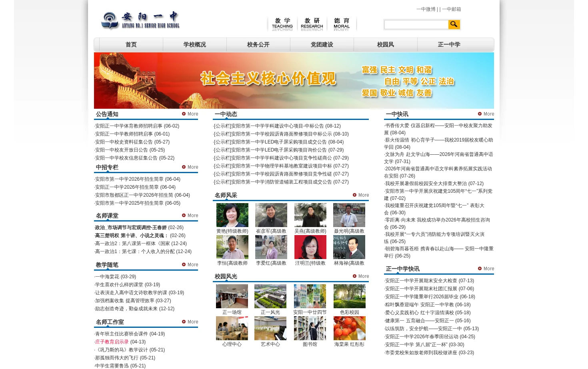Go to 首页 in navigation bar

[131, 45]
